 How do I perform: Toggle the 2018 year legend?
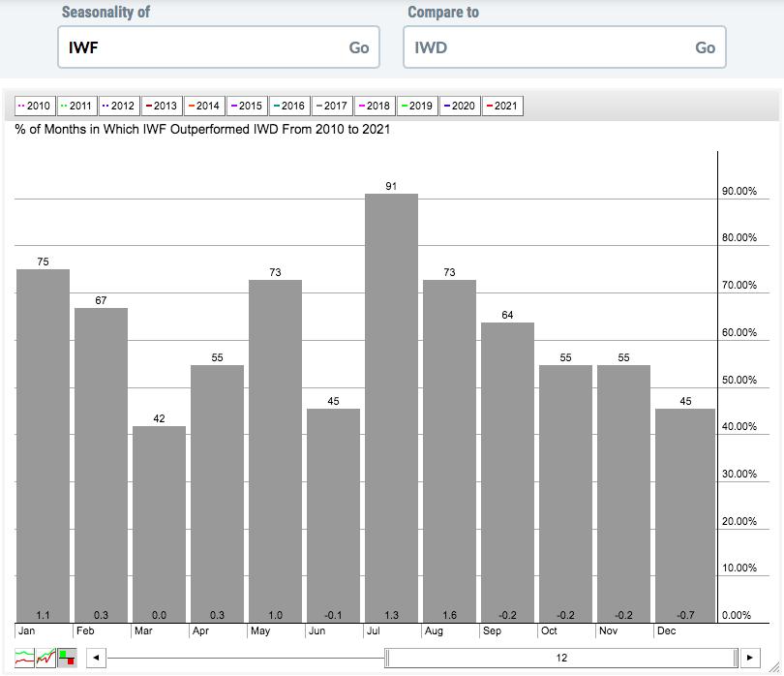tap(374, 106)
